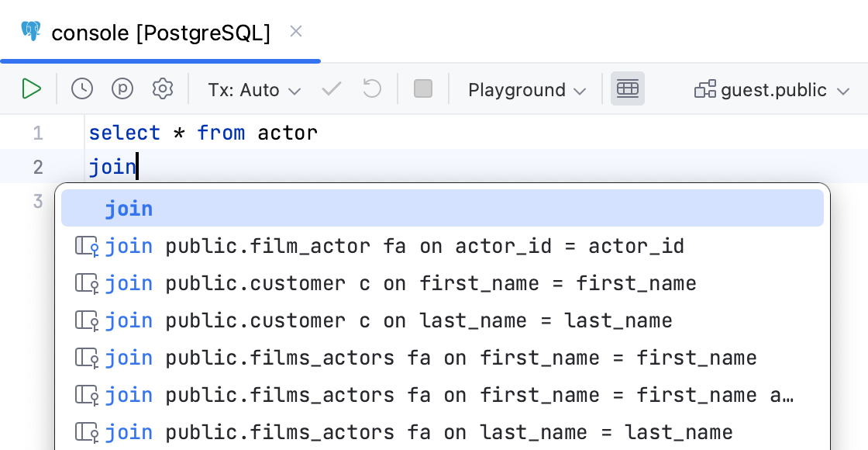Expand the Tx: Auto transaction dropdown
Screen dimensions: 868x450
pos(253,90)
